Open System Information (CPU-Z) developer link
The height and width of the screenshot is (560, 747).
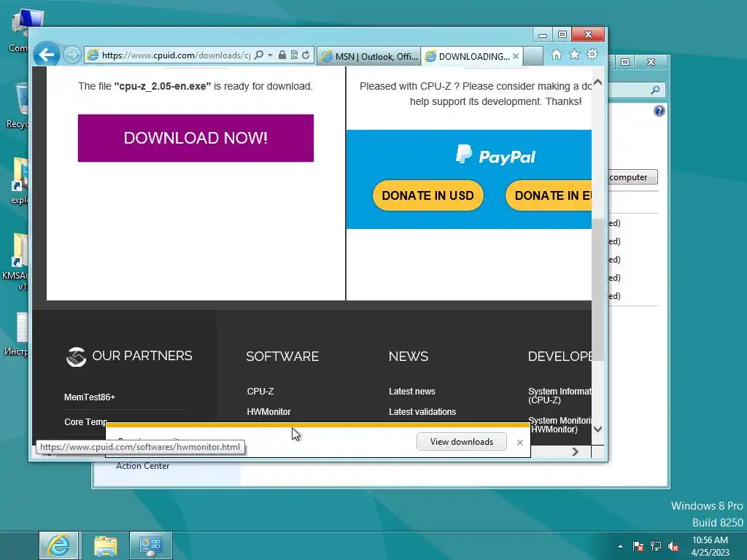pyautogui.click(x=560, y=396)
